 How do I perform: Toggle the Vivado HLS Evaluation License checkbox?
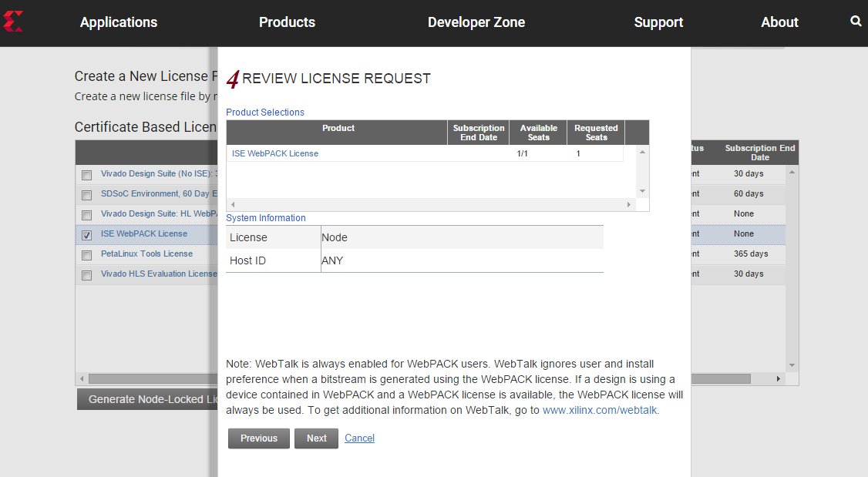tap(87, 275)
